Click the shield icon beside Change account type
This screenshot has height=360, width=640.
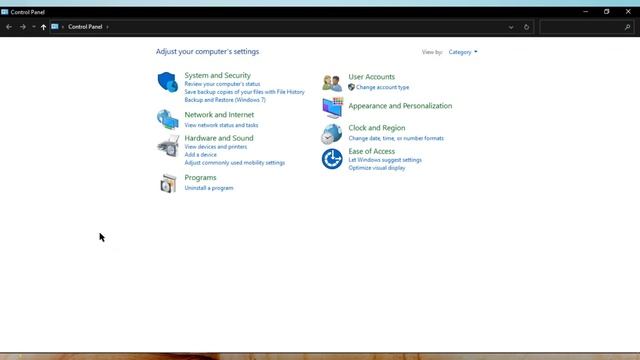(351, 87)
